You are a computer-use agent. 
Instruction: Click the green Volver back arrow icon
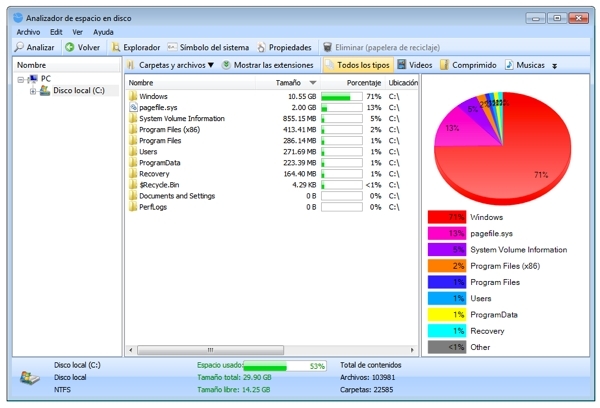coord(70,47)
